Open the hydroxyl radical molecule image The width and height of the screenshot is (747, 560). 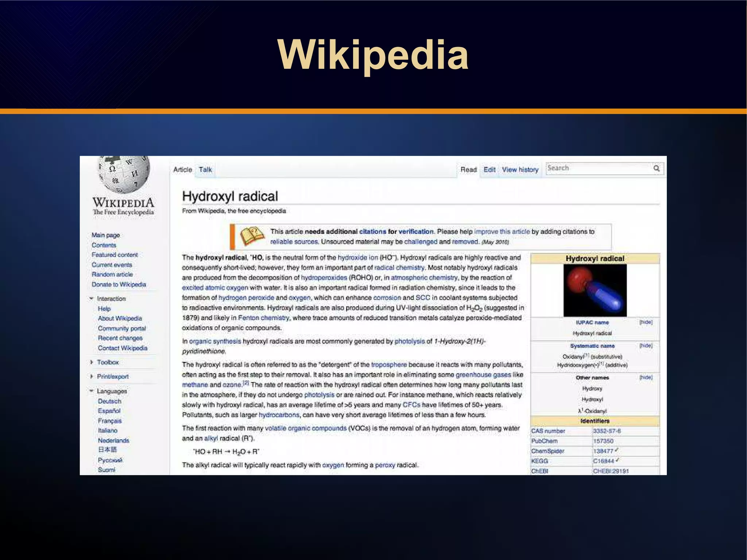point(595,290)
